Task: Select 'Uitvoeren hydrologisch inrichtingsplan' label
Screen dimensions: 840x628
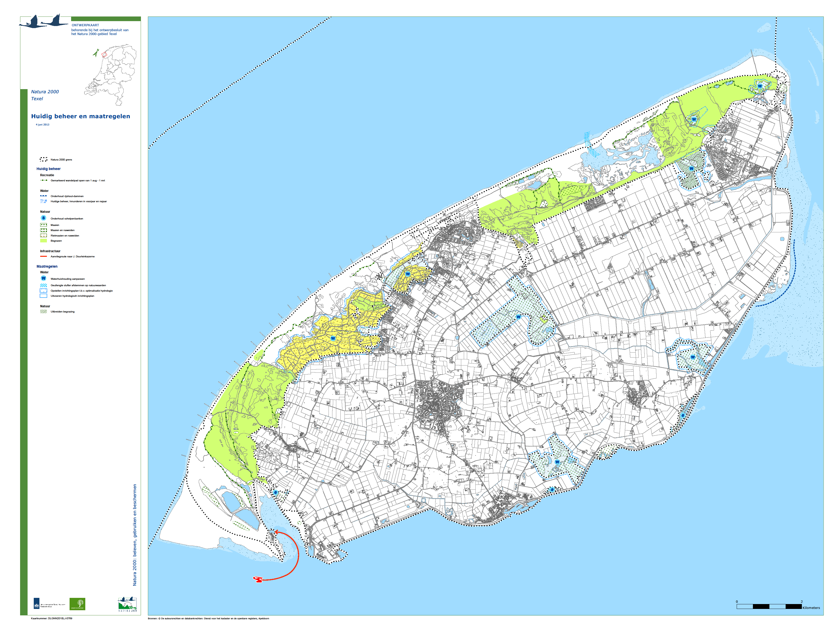Action: 72,296
